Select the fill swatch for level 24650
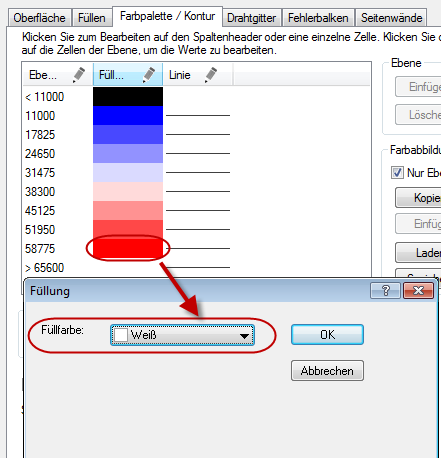The width and height of the screenshot is (441, 458). tap(128, 154)
